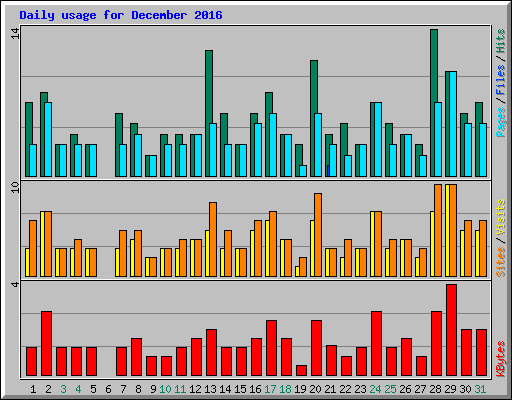Click day label 2 on the axis
This screenshot has width=512, height=400.
click(x=48, y=389)
